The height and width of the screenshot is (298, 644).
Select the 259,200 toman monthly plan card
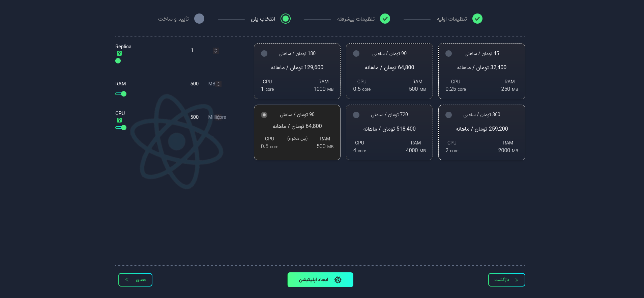click(482, 132)
